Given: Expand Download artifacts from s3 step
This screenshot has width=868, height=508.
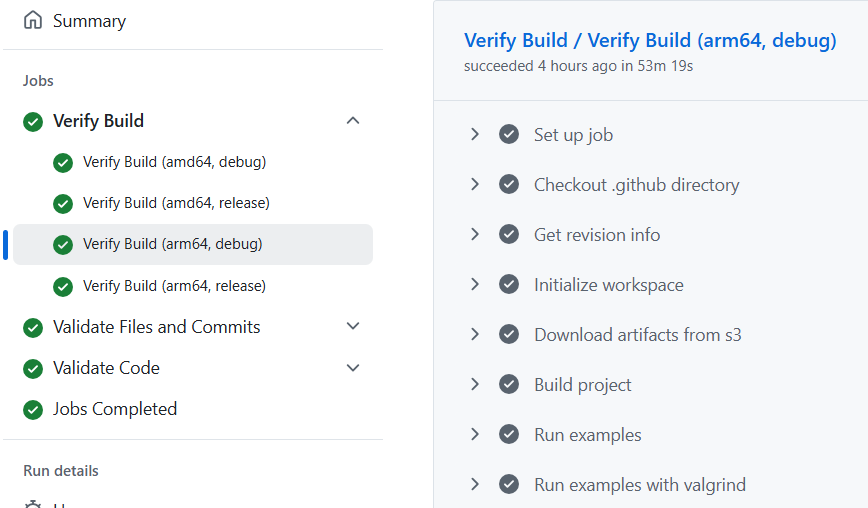Looking at the screenshot, I should 475,335.
